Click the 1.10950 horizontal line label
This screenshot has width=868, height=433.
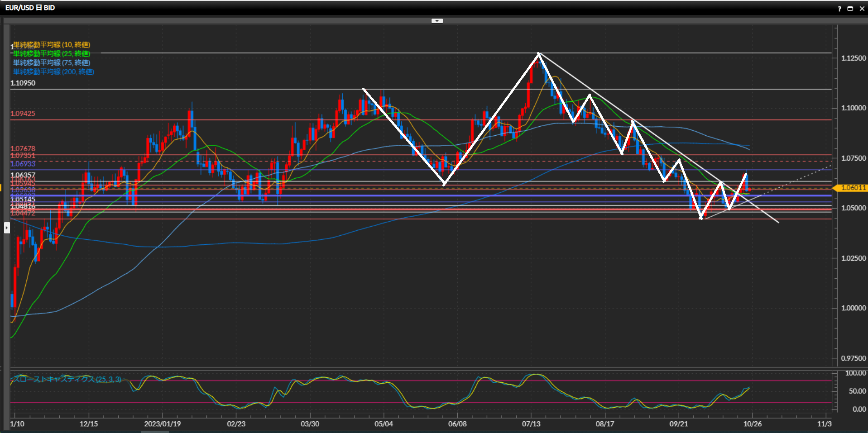[x=23, y=83]
